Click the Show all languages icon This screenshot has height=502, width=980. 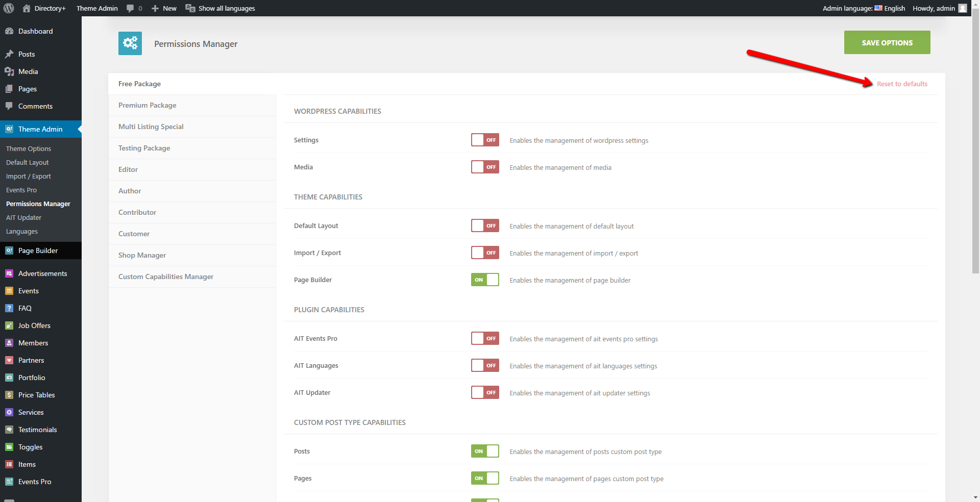coord(190,8)
